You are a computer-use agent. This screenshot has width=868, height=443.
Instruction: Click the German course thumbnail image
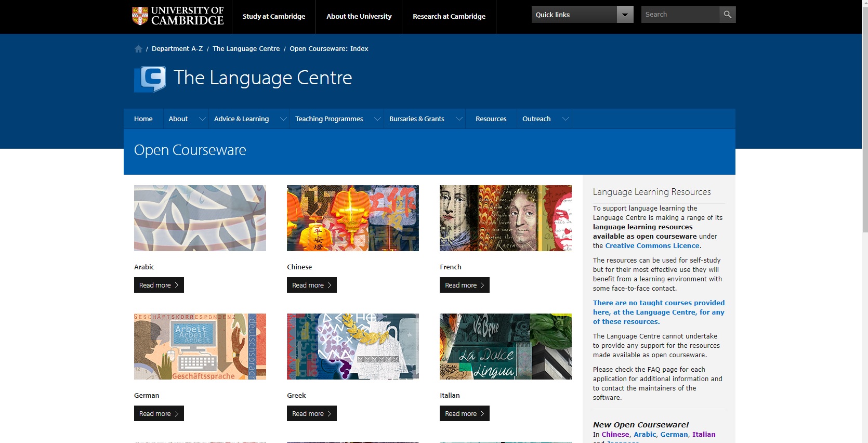click(x=200, y=346)
